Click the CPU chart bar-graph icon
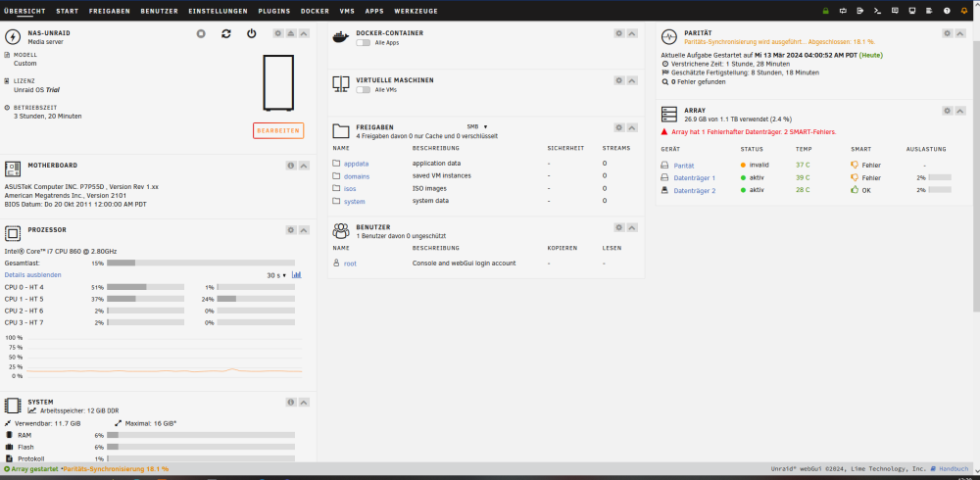Image resolution: width=980 pixels, height=480 pixels. [297, 274]
